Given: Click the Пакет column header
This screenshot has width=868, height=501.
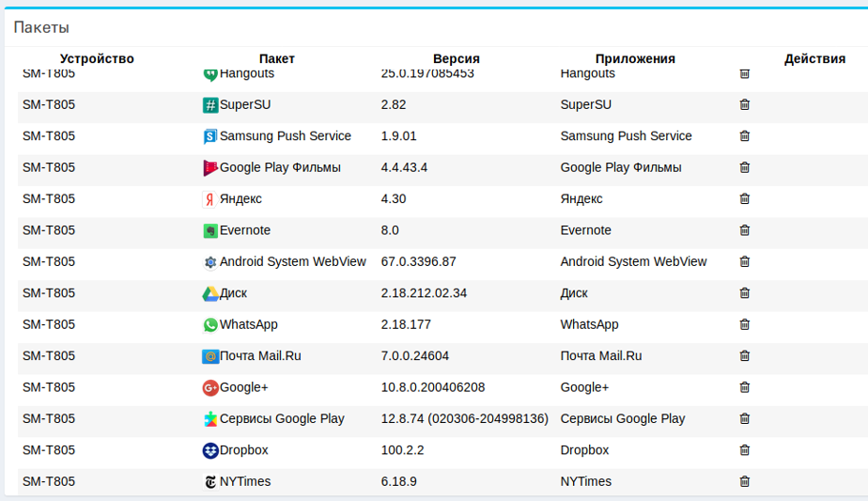Looking at the screenshot, I should point(277,58).
